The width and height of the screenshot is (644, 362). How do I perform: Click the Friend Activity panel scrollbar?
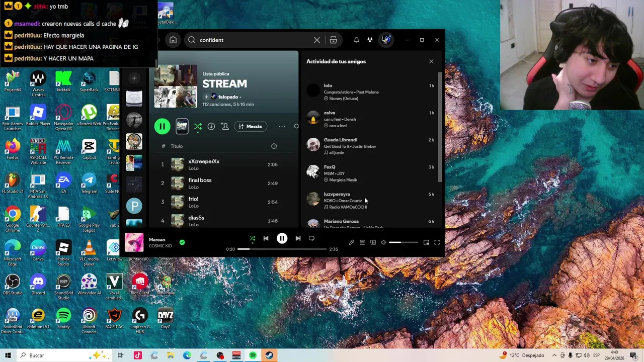[440, 127]
